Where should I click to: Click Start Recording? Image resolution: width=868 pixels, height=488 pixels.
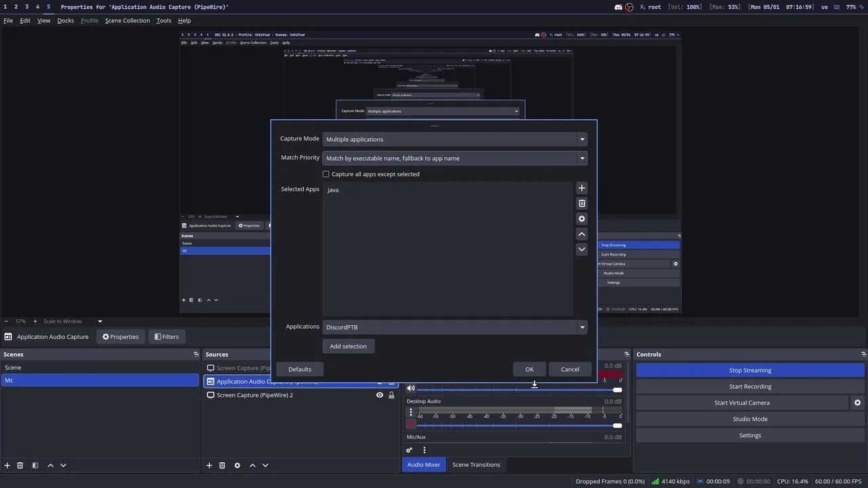click(750, 386)
